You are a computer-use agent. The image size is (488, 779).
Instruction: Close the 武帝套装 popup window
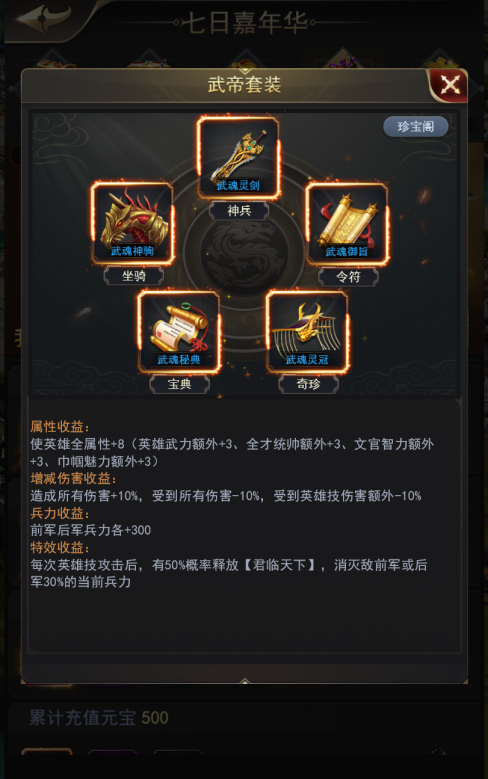click(x=449, y=85)
